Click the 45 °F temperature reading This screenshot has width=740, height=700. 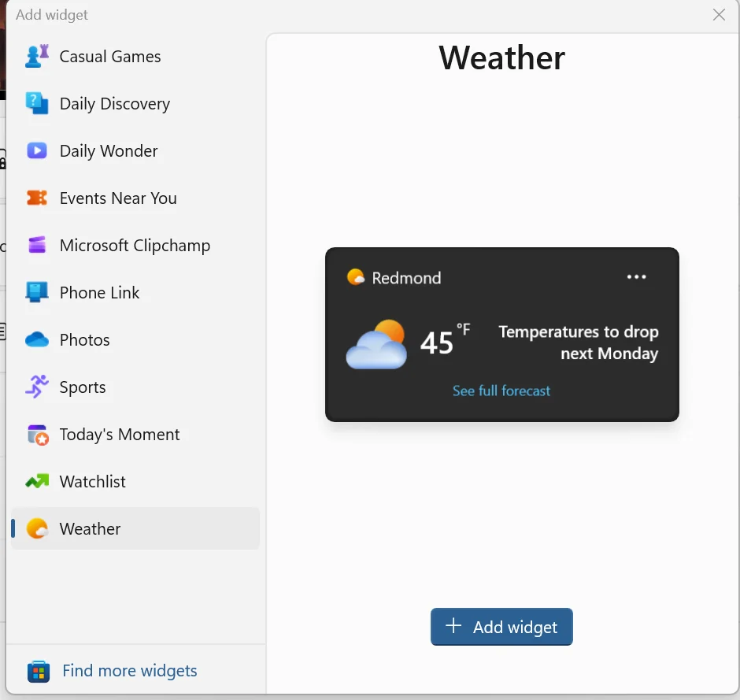445,340
